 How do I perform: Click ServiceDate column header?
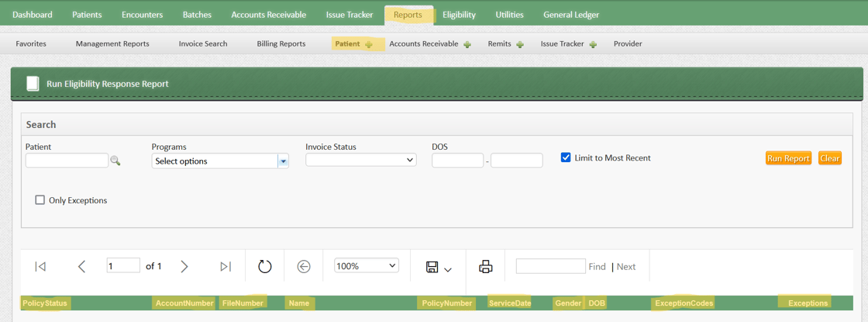510,303
